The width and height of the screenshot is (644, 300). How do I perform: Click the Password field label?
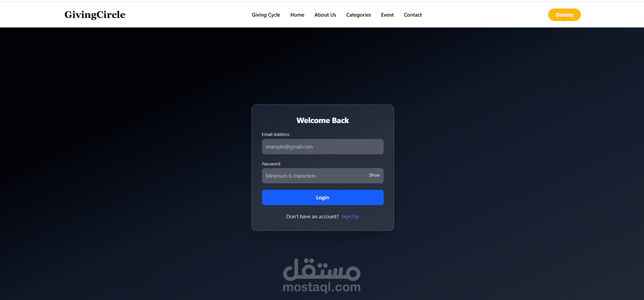(x=271, y=164)
